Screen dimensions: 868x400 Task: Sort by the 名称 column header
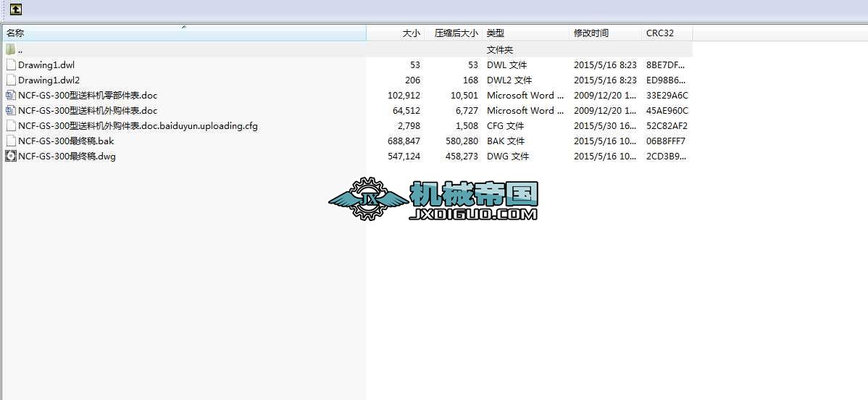click(x=184, y=33)
